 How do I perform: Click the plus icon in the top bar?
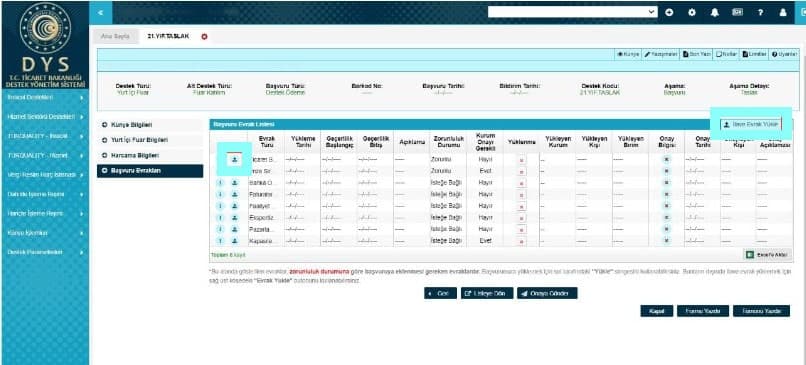click(x=669, y=12)
